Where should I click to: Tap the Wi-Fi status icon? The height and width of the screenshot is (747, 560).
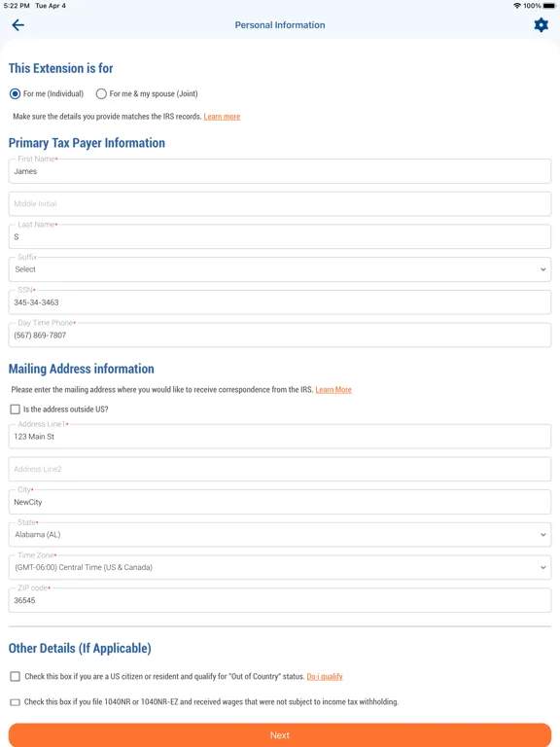[x=517, y=6]
